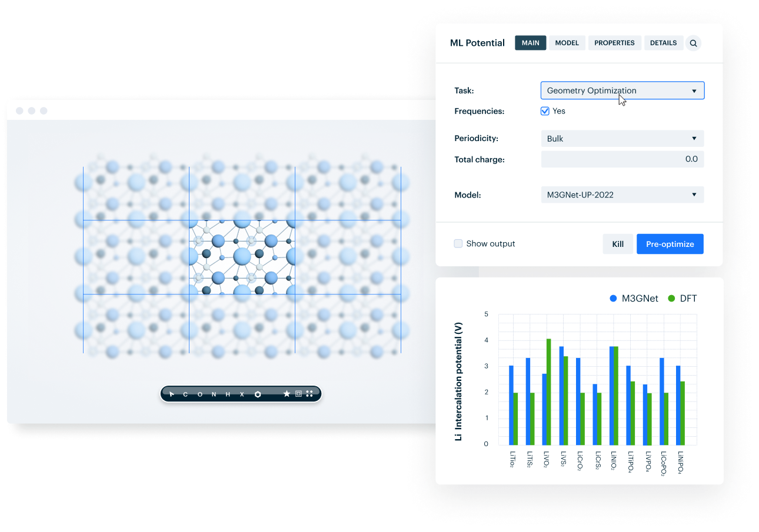Open the Task dropdown showing Geometry Optimization
Screen dimensions: 759x532
(x=622, y=90)
